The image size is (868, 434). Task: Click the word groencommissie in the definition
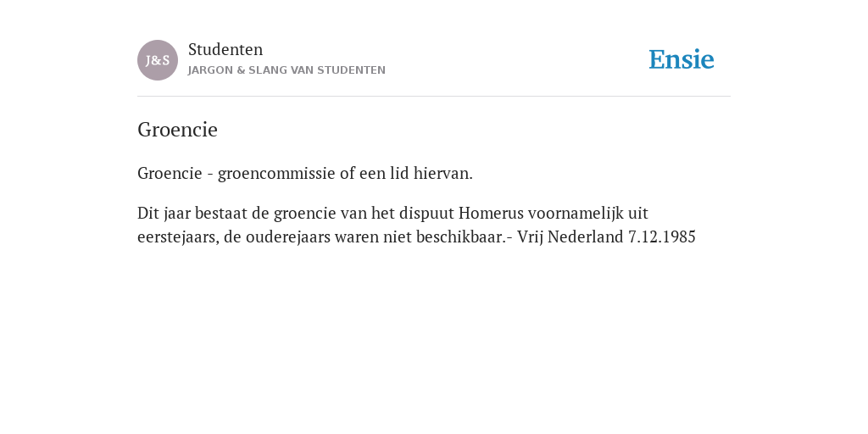click(x=277, y=173)
